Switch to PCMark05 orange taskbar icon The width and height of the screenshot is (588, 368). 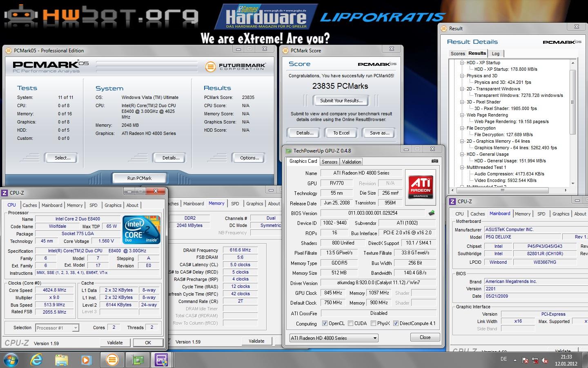[112, 360]
